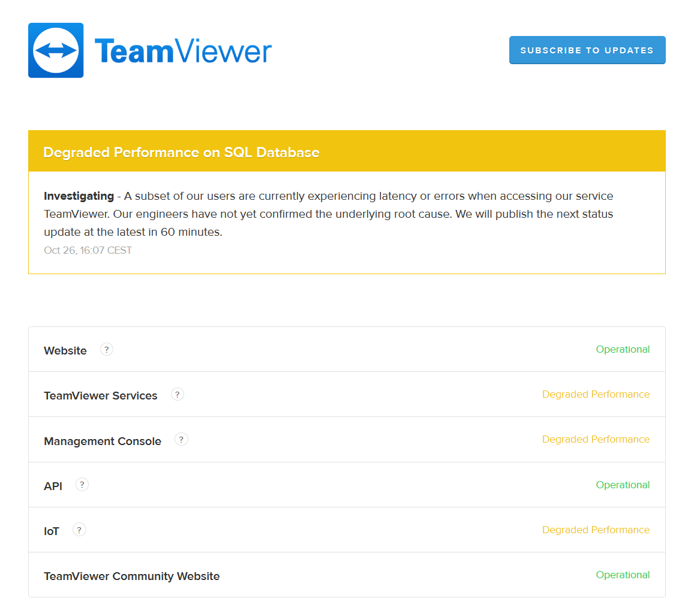Select the Management Console component name
The image size is (697, 616).
click(x=102, y=441)
